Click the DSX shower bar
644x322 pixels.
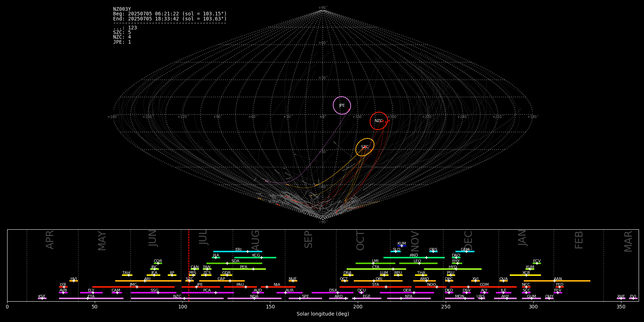[x=332, y=293]
